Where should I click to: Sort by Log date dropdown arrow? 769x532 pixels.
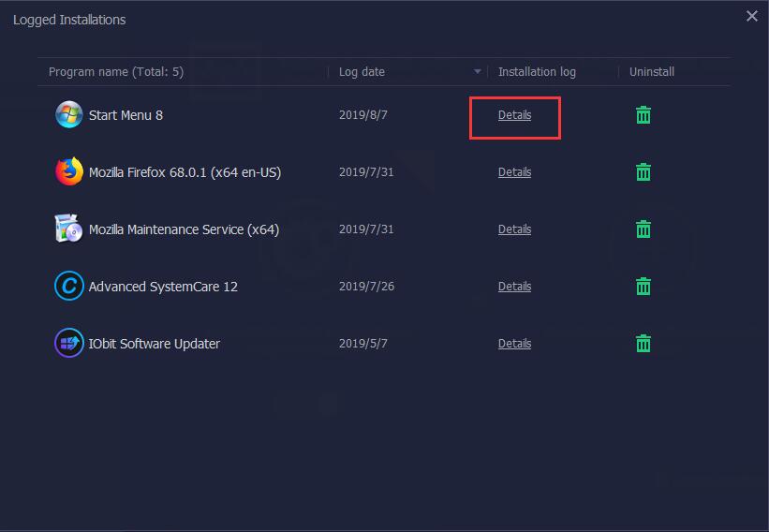[478, 72]
